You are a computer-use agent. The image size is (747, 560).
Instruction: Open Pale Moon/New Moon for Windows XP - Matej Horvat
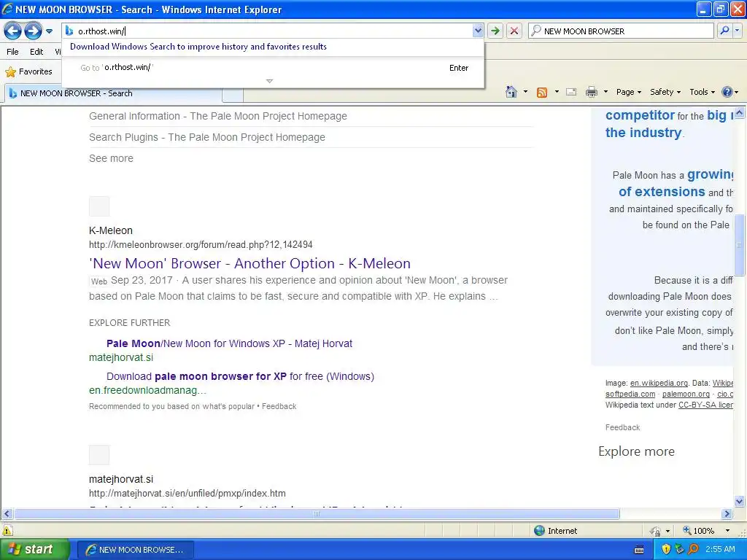point(229,343)
